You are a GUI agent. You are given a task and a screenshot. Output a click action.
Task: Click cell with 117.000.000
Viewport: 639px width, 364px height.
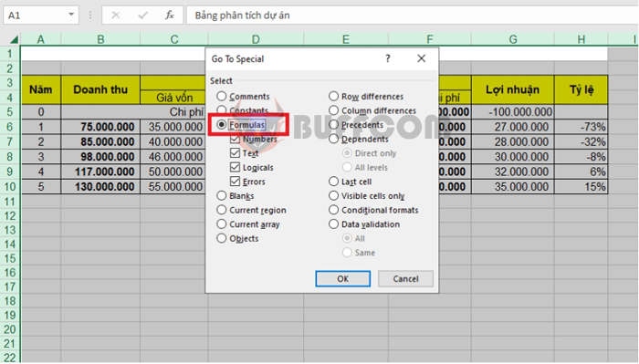pyautogui.click(x=100, y=172)
